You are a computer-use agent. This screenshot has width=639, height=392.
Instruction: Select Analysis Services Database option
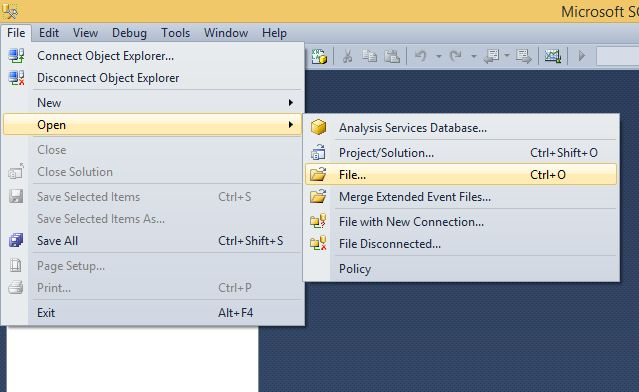tap(461, 128)
